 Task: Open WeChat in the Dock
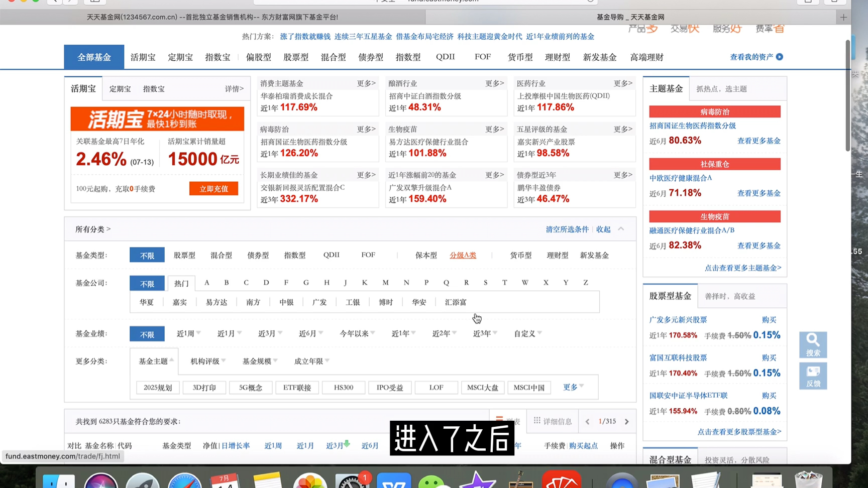point(434,480)
